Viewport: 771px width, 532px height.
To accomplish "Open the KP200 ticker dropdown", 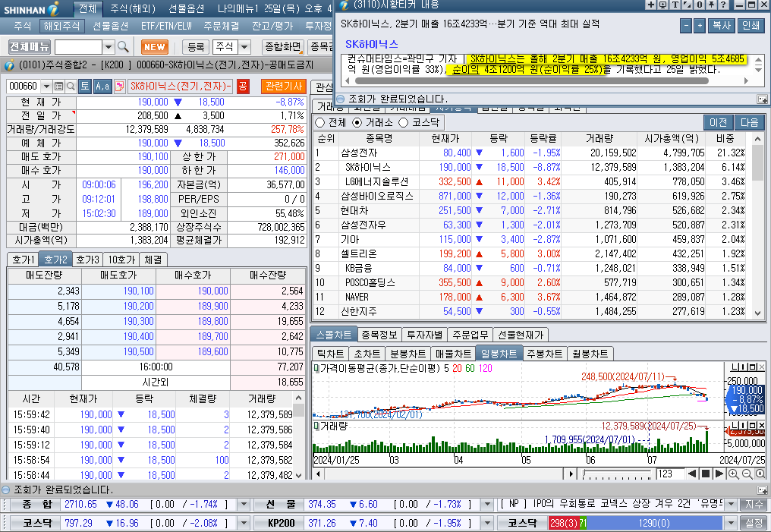I will (x=486, y=523).
